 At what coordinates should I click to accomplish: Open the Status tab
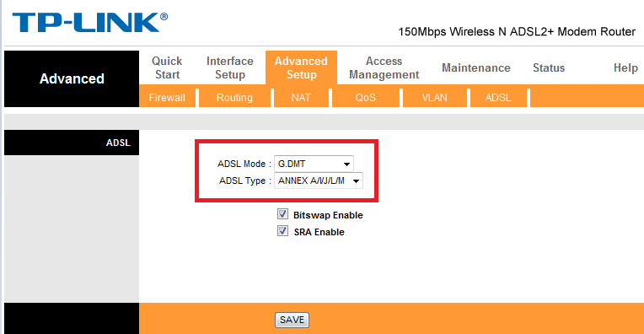click(549, 67)
